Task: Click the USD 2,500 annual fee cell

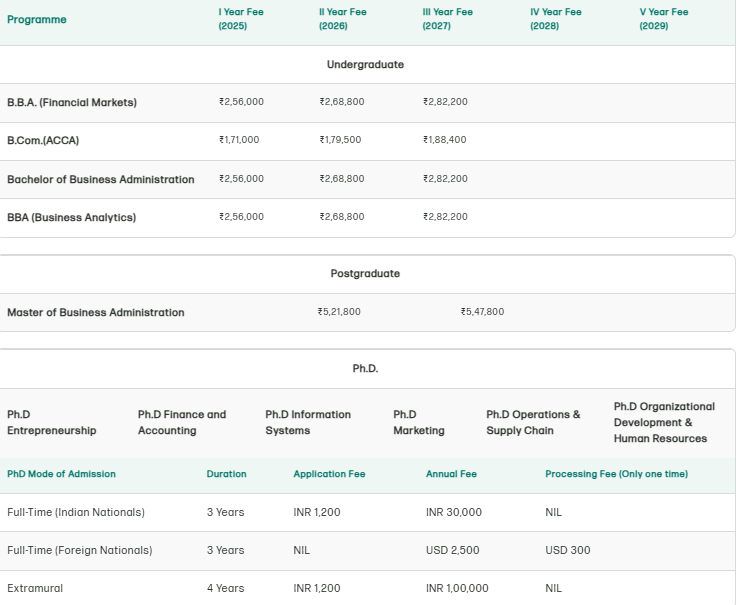Action: pyautogui.click(x=453, y=550)
